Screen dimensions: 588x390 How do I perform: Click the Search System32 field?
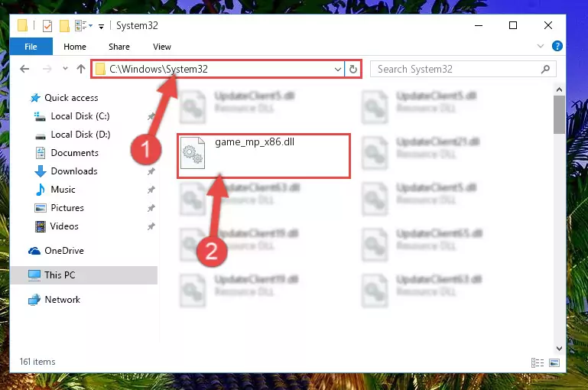(x=463, y=69)
